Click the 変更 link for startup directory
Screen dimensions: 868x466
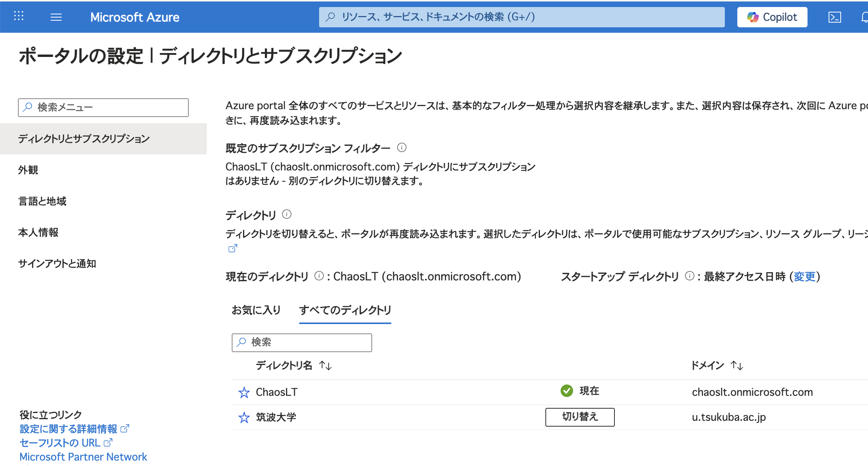point(804,276)
